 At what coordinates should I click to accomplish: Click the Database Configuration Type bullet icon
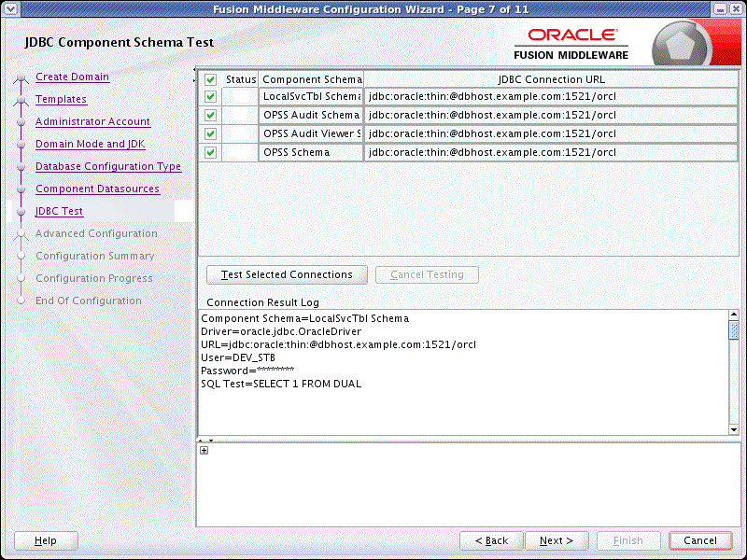pos(21,167)
